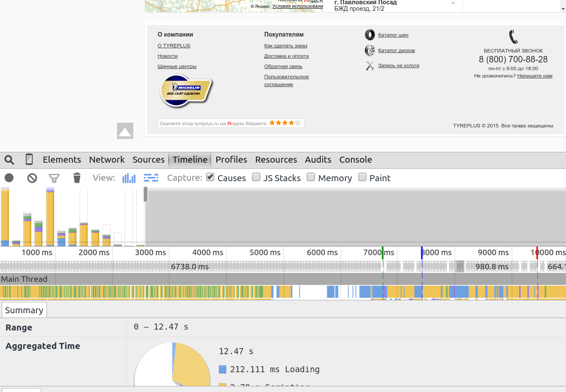The height and width of the screenshot is (392, 566).
Task: Open the Resources panel tab
Action: tap(276, 160)
